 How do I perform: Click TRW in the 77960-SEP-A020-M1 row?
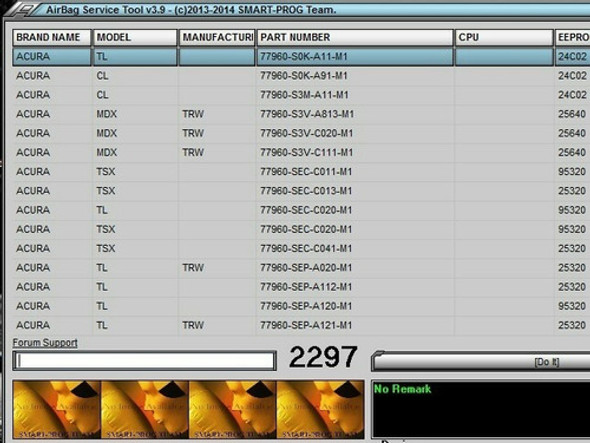pyautogui.click(x=193, y=268)
